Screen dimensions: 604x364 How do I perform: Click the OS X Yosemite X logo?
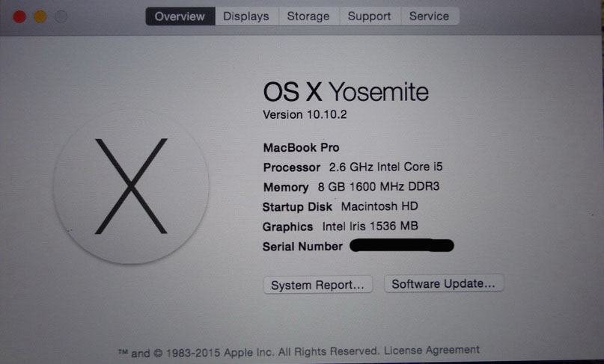[132, 187]
